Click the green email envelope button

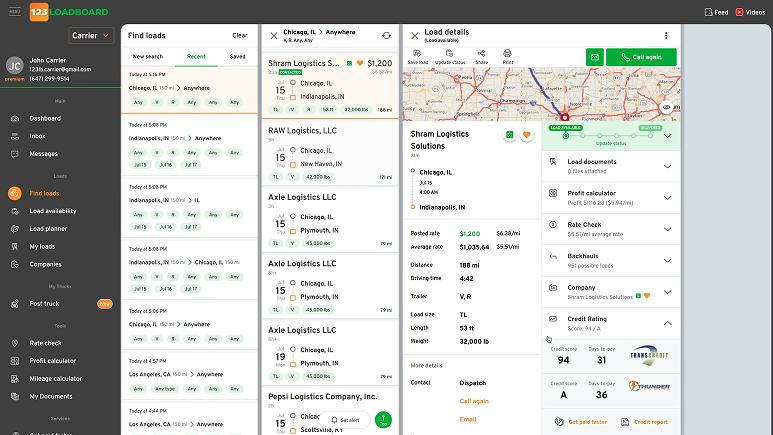(595, 57)
